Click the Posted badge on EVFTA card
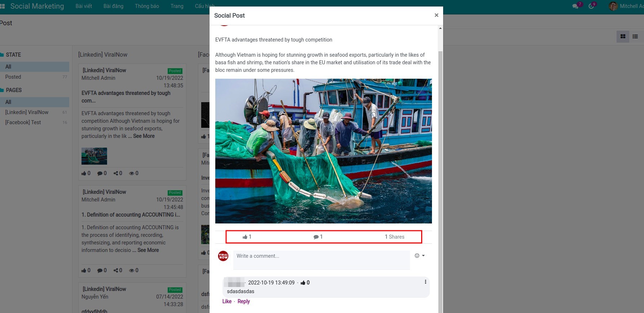The image size is (644, 313). [175, 71]
